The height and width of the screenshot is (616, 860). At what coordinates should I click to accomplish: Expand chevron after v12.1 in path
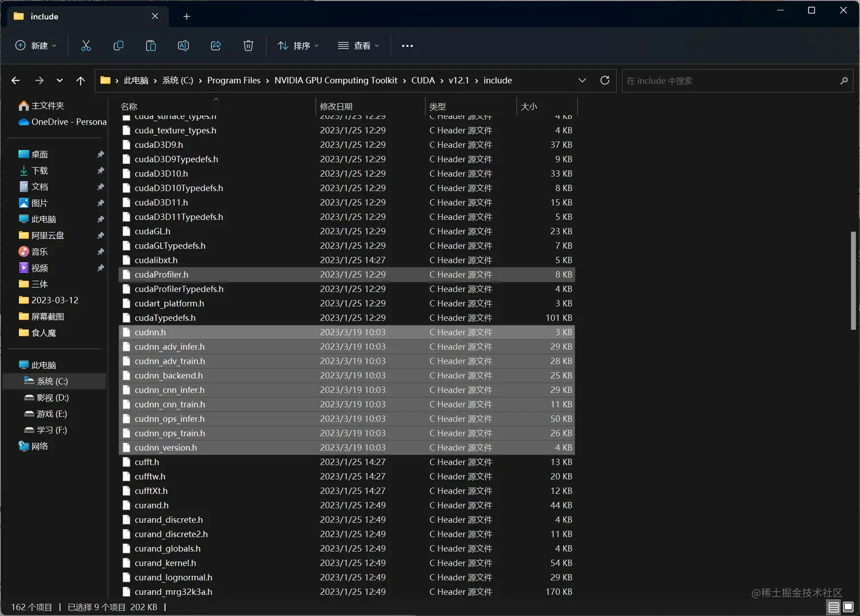click(x=476, y=81)
